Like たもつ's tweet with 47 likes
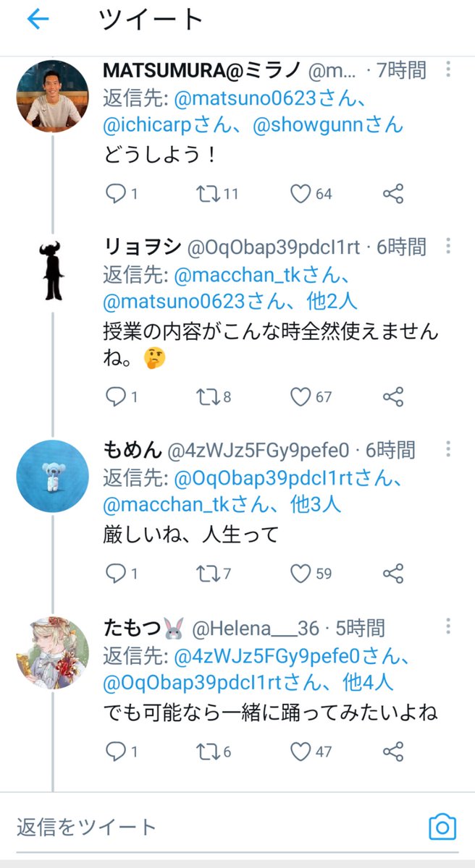This screenshot has width=475, height=868. click(300, 752)
